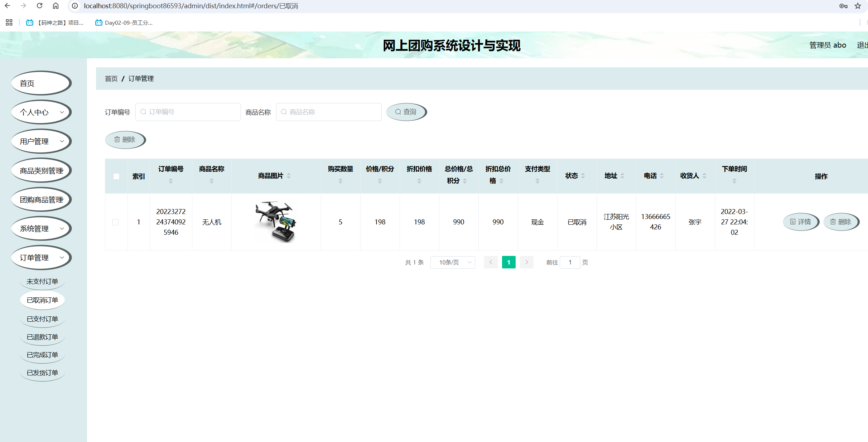Toggle the select-all header checkbox
Image resolution: width=868 pixels, height=442 pixels.
point(116,176)
